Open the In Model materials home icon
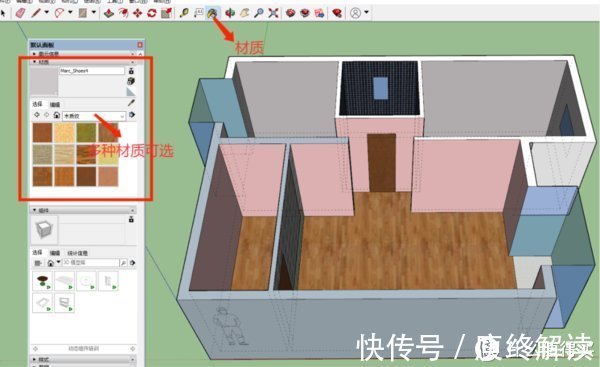The image size is (600, 367). pyautogui.click(x=56, y=115)
